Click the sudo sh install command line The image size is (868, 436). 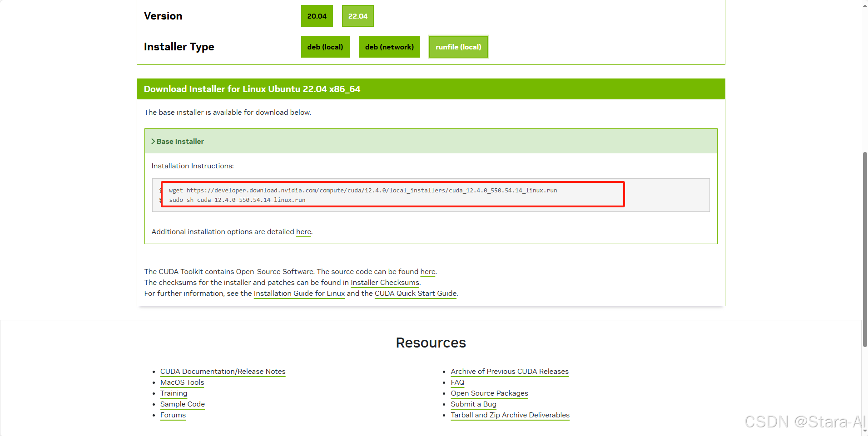[237, 200]
